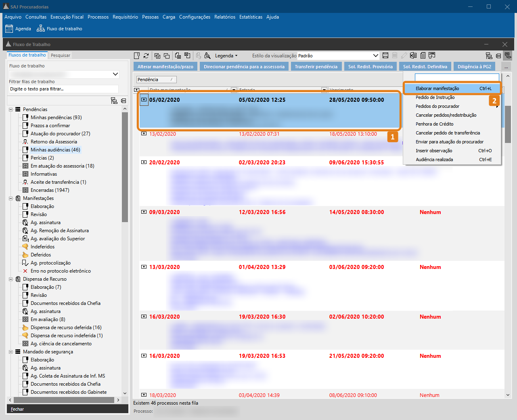Expand all tree nodes icon in left panel
This screenshot has width=517, height=420.
coord(114,101)
